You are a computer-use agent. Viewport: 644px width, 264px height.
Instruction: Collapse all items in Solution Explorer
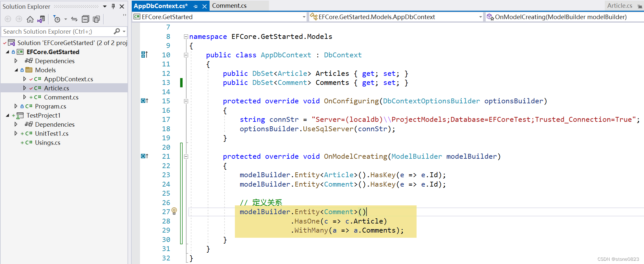tap(85, 19)
